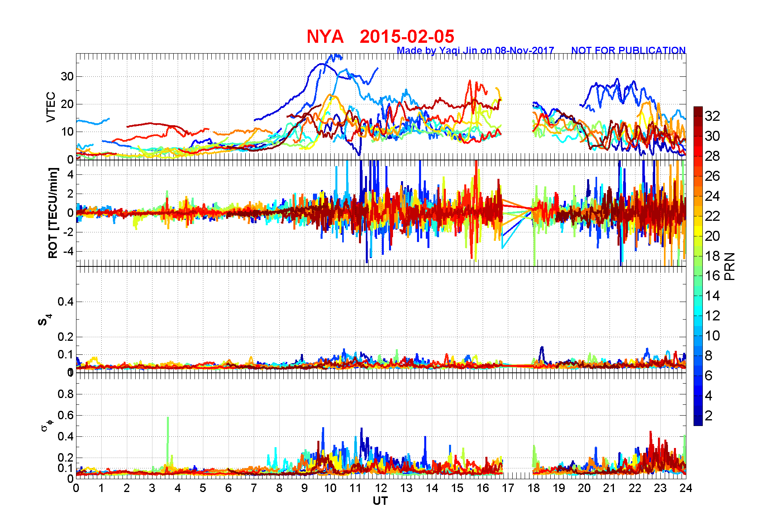Click the 24 tick on the UT axis
The image size is (762, 532).
pos(686,488)
